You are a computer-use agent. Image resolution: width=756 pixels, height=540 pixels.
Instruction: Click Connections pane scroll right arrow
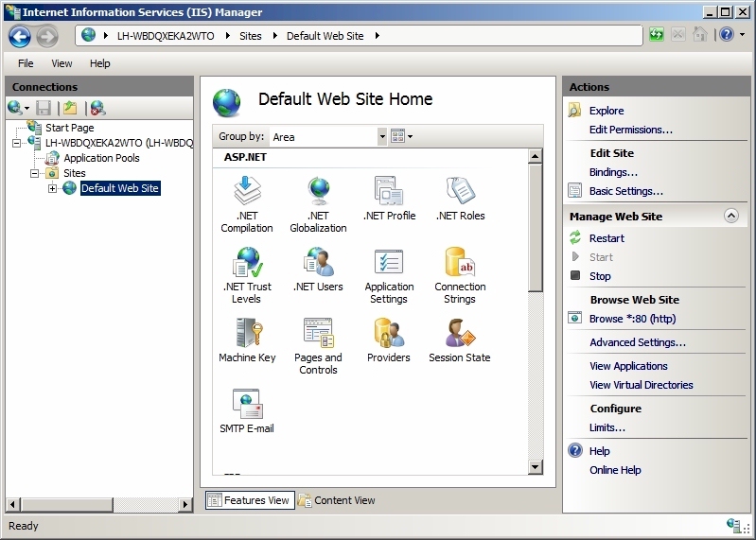point(185,504)
